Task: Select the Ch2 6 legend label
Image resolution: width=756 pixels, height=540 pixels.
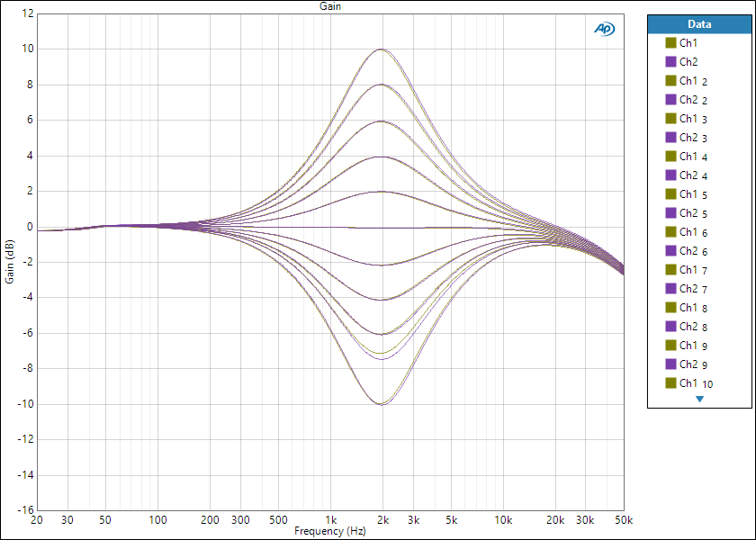Action: pyautogui.click(x=693, y=251)
